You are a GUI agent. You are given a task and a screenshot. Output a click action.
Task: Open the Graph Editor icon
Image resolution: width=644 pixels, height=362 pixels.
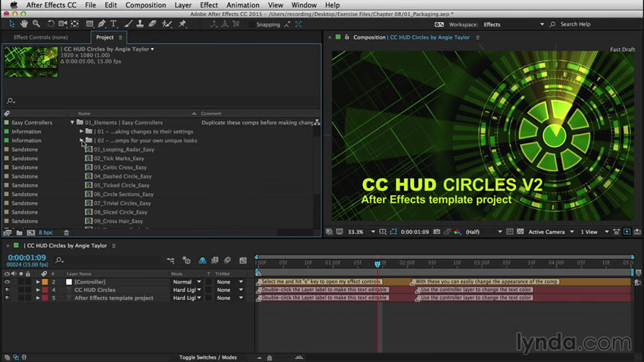(x=243, y=260)
